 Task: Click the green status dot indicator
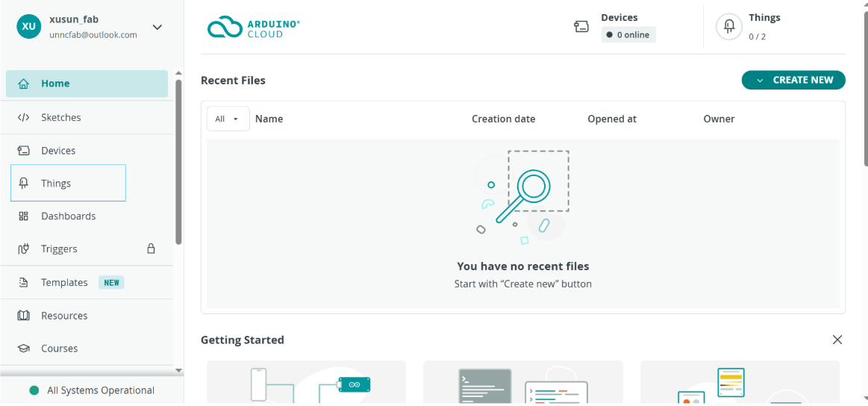[34, 390]
